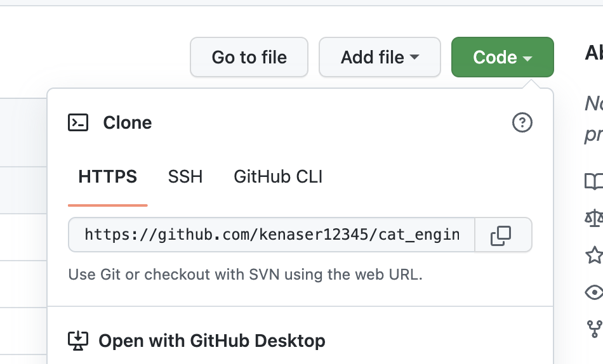Select the HTTPS clone tab
The width and height of the screenshot is (603, 364).
pyautogui.click(x=107, y=176)
